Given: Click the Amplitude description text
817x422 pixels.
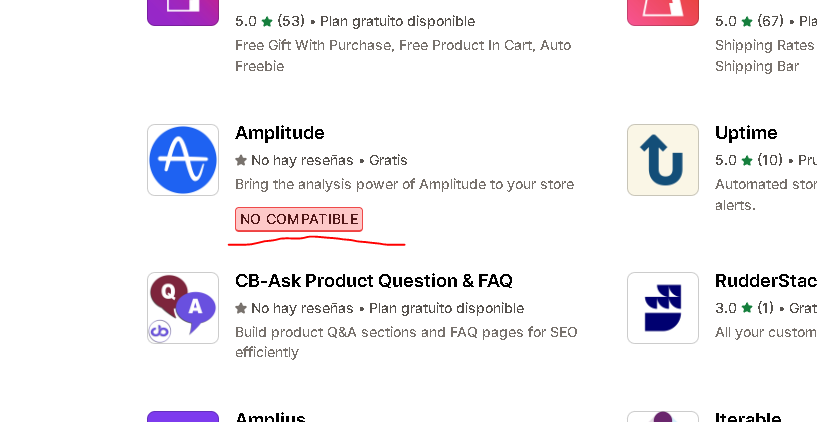Looking at the screenshot, I should [404, 184].
